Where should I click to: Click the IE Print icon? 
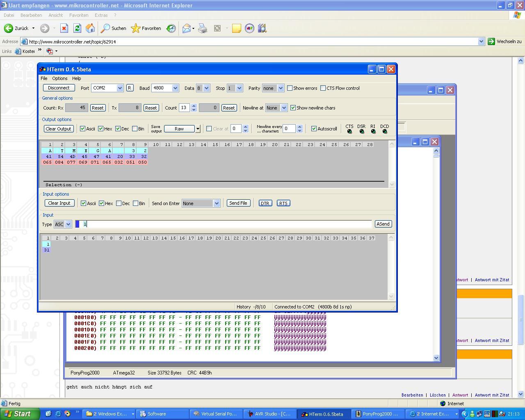tap(203, 28)
